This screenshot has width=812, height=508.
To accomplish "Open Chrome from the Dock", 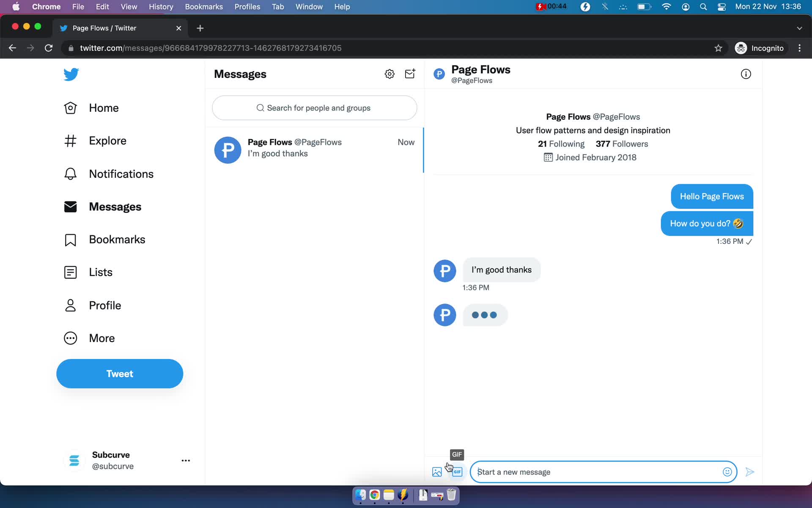I will tap(374, 494).
